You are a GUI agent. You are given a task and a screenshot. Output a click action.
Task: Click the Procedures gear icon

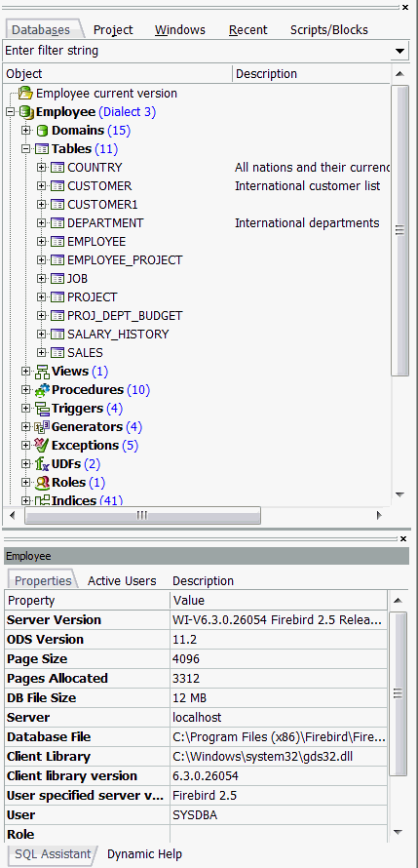pos(42,390)
